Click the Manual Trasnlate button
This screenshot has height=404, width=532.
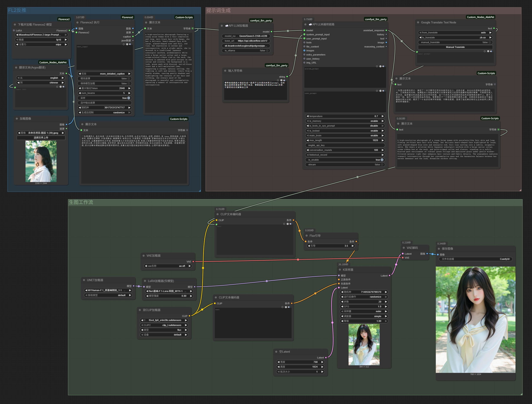pyautogui.click(x=455, y=47)
